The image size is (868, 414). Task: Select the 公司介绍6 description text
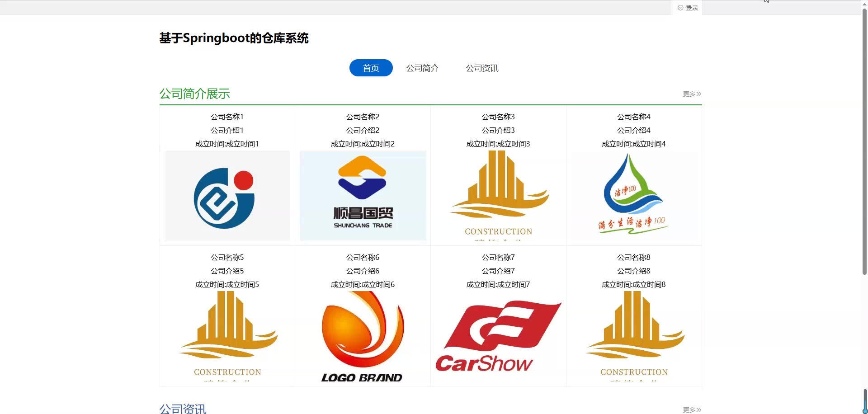(x=363, y=271)
